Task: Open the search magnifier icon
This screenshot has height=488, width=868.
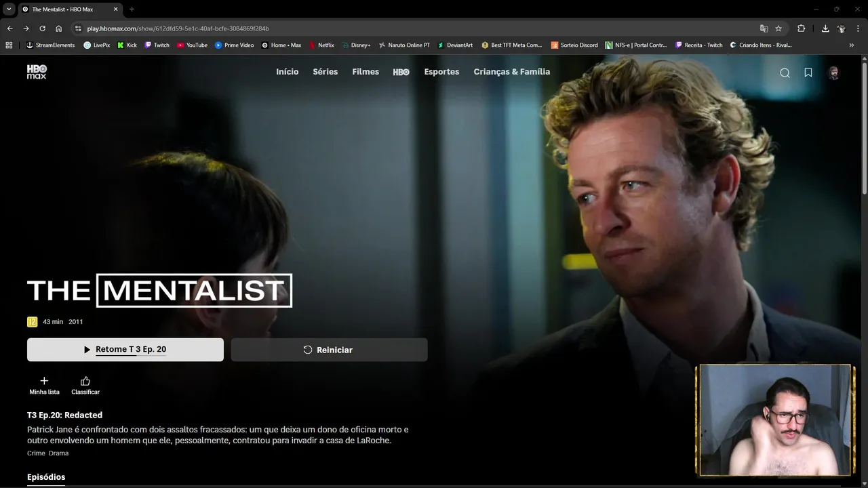Action: click(x=785, y=73)
